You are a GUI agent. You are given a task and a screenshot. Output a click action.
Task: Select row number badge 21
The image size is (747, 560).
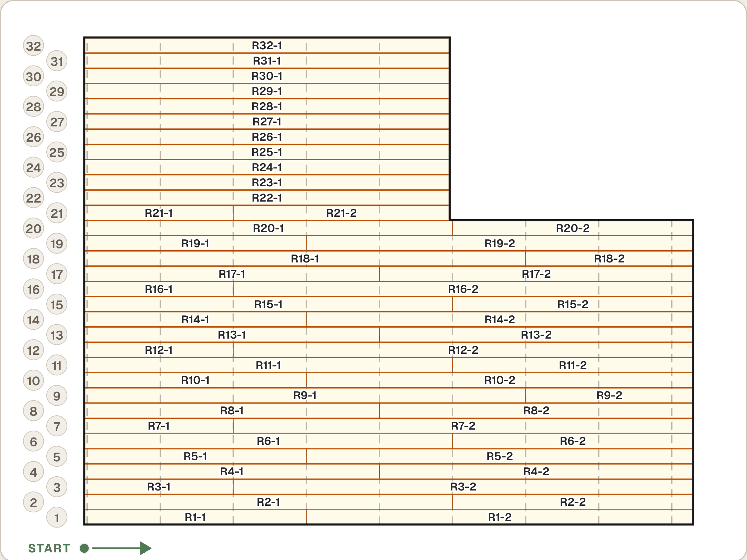(57, 213)
